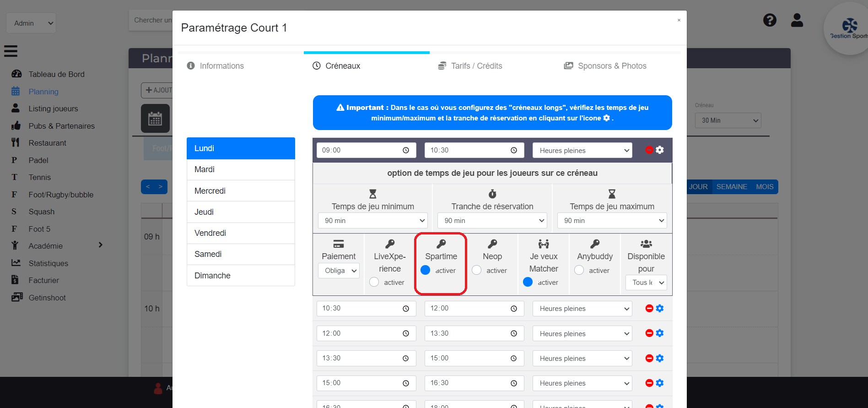Delete the 10:30 to 12:00 slot

point(649,308)
